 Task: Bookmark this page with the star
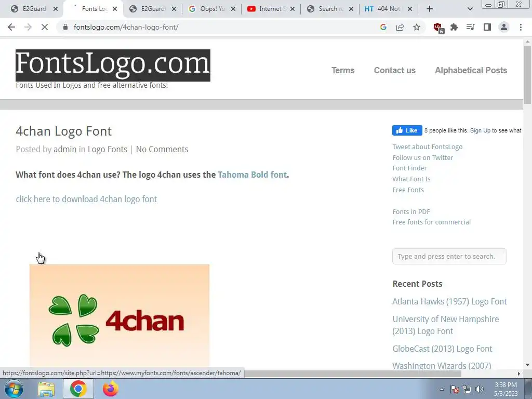[x=417, y=27]
